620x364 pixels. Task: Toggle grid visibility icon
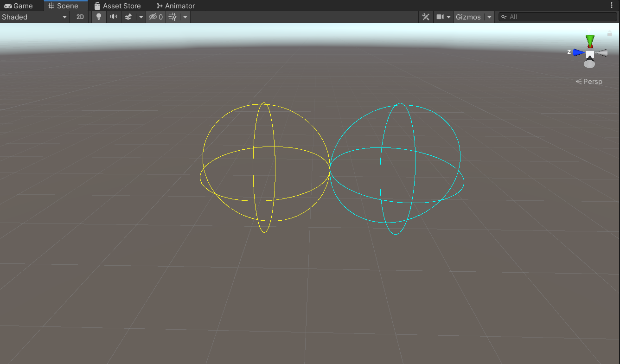pos(173,17)
